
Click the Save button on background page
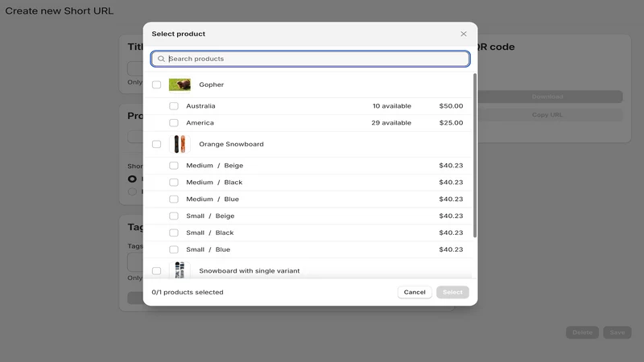tap(617, 332)
